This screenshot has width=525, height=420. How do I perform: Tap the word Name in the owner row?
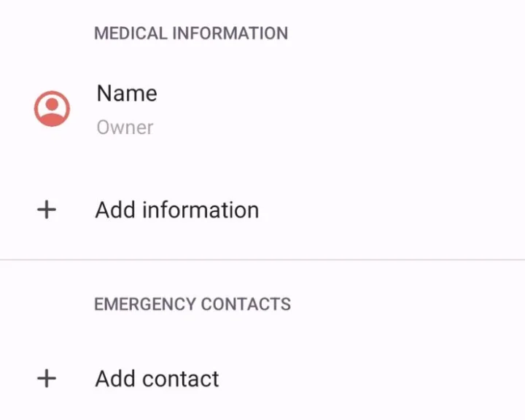click(x=126, y=93)
